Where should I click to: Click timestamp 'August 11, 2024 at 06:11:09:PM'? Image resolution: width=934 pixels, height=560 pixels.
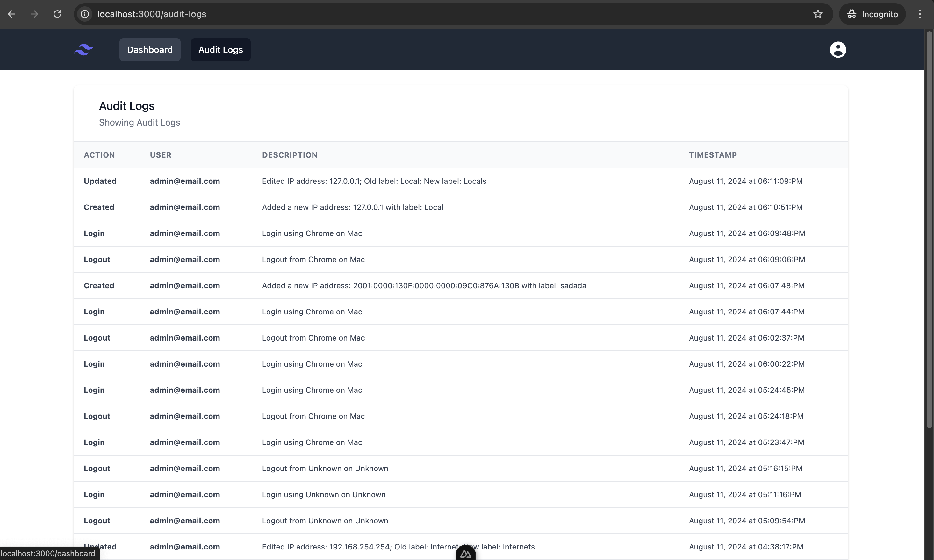point(746,181)
